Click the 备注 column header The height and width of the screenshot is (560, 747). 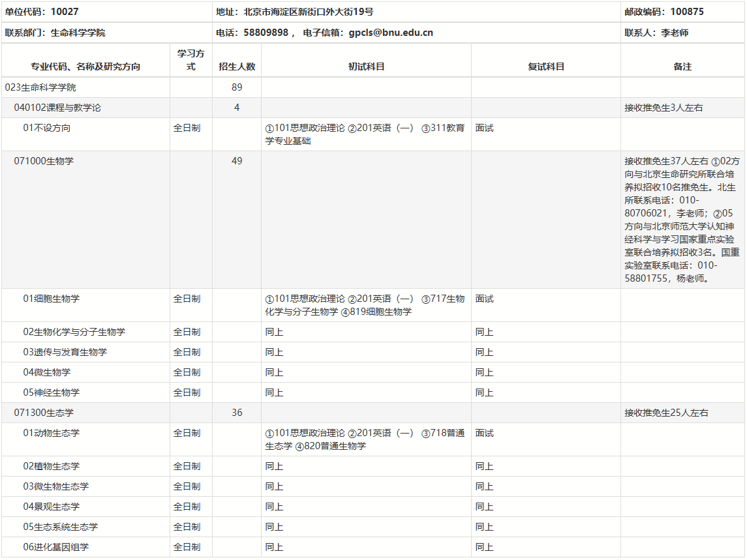[x=682, y=66]
